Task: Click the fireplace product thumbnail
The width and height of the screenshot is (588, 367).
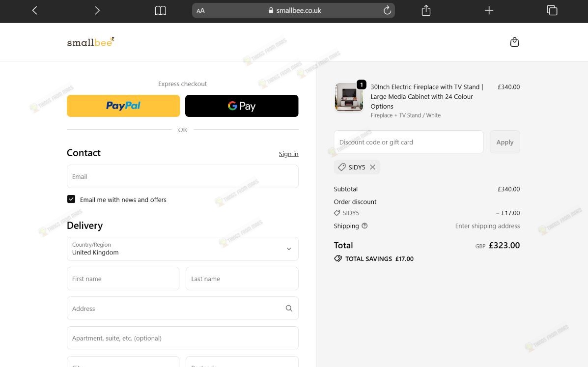Action: tap(349, 97)
